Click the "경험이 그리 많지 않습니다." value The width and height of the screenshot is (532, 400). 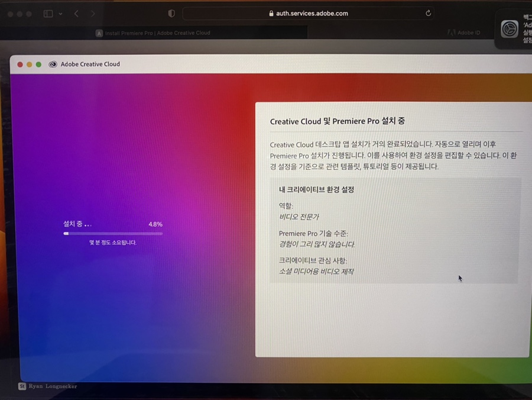click(x=317, y=244)
